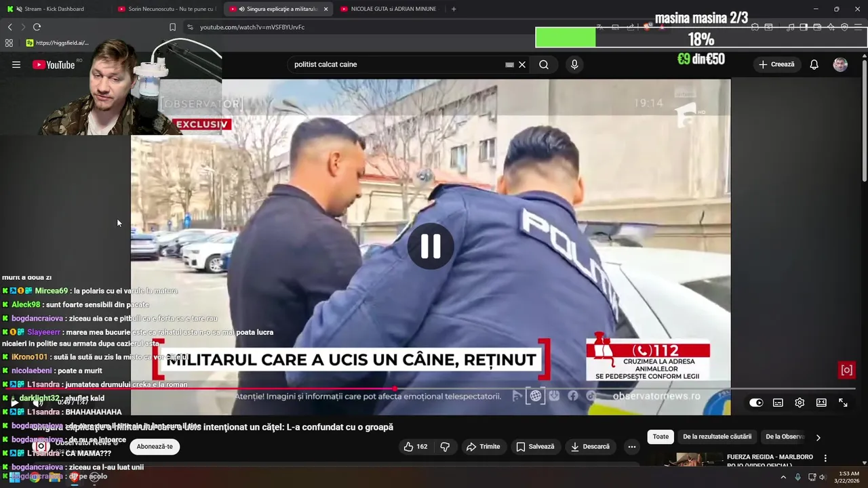Image resolution: width=868 pixels, height=488 pixels.
Task: Select the De la Observator chip
Action: tap(784, 436)
